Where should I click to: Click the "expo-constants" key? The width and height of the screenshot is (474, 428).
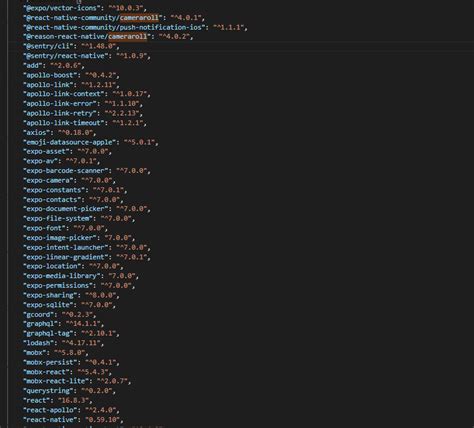point(54,190)
